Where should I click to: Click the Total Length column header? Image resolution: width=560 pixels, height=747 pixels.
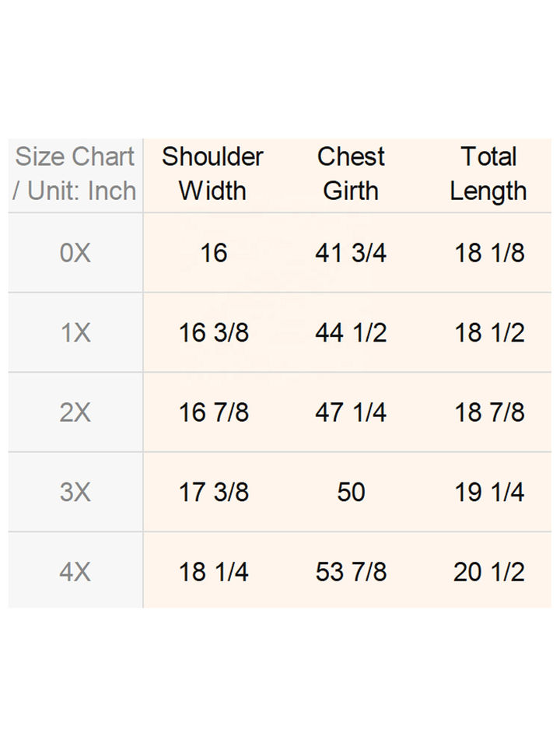(x=488, y=174)
